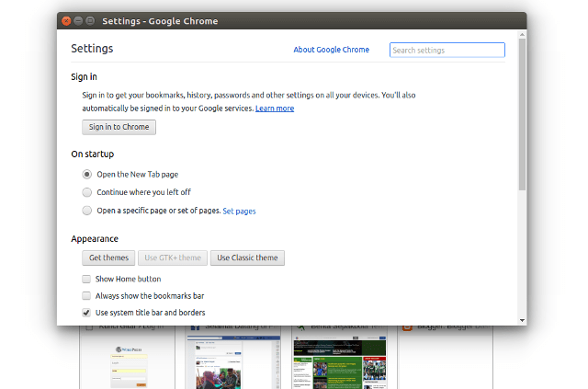
Task: Click the Sign in section heading
Action: (84, 77)
